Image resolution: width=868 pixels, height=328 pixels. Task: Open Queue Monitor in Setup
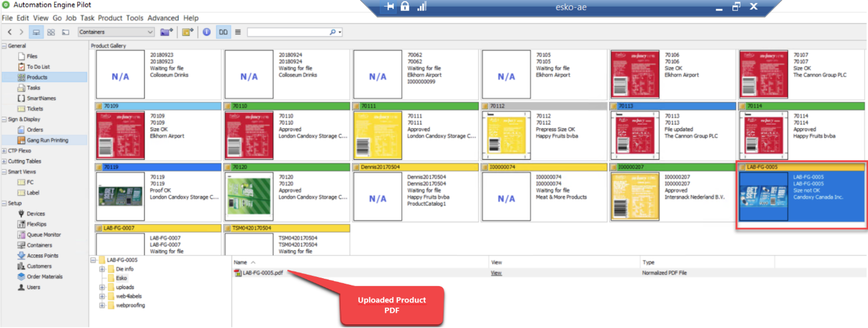43,234
